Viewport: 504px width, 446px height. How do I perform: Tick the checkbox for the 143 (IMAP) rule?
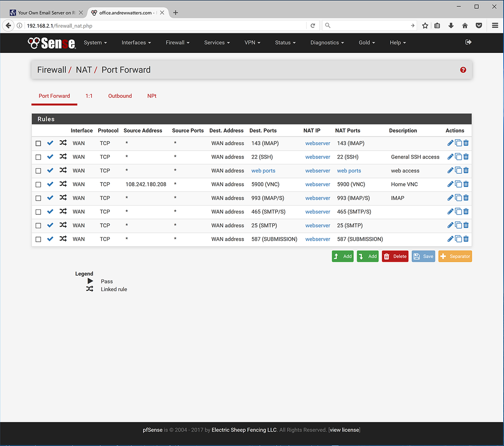[x=38, y=143]
